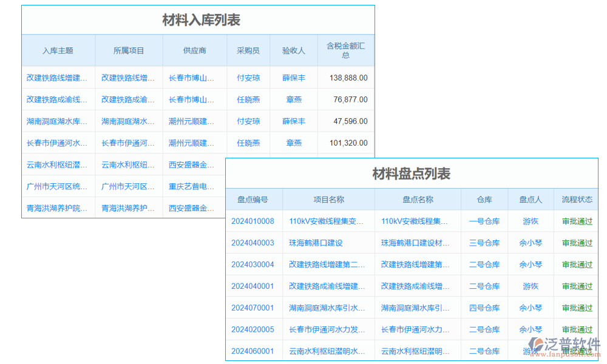
Task: Click 盘点人 游恢 for record 2024010008
Action: tap(530, 221)
